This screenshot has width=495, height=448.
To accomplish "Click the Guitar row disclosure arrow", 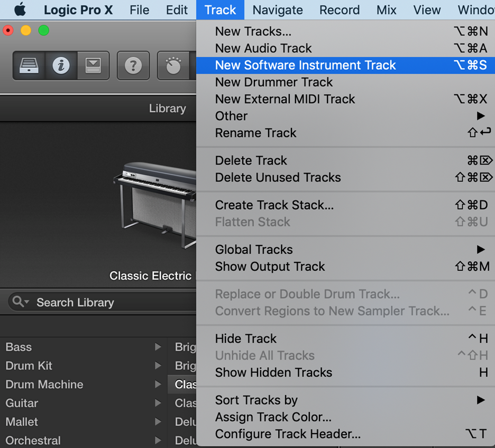I will 158,403.
